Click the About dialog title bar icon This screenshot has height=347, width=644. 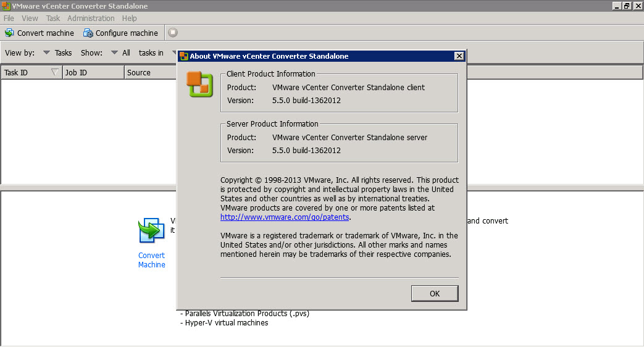point(184,56)
